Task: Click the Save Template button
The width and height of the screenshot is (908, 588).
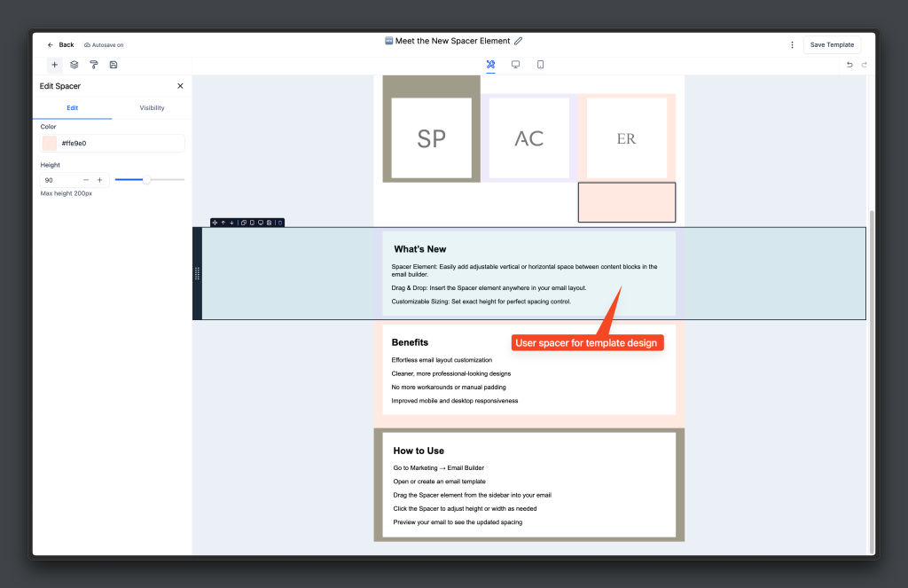Action: (832, 44)
